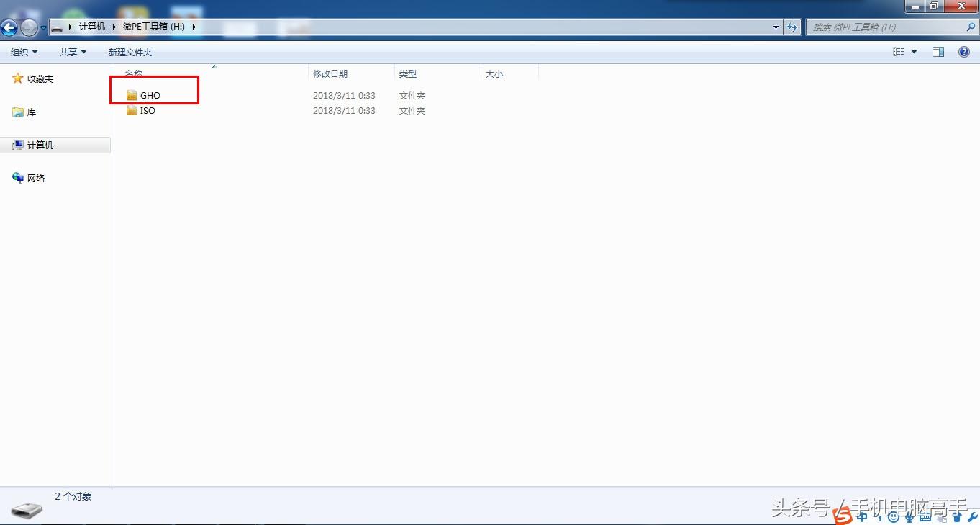Select the ISO folder

(140, 111)
